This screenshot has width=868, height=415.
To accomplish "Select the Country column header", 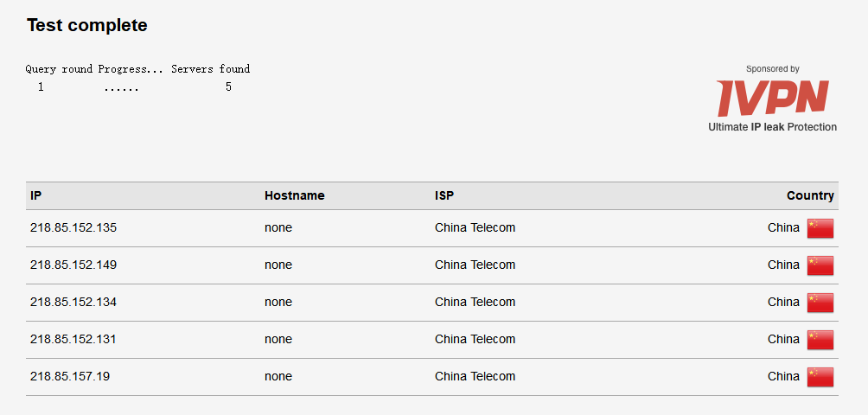I will coord(810,195).
